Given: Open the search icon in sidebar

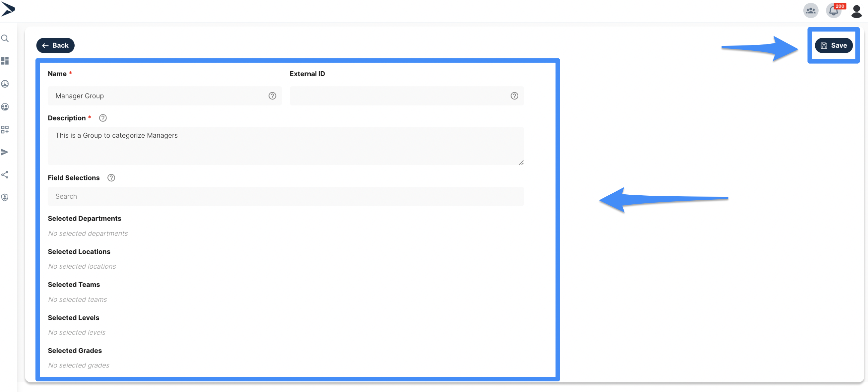Looking at the screenshot, I should pyautogui.click(x=5, y=38).
